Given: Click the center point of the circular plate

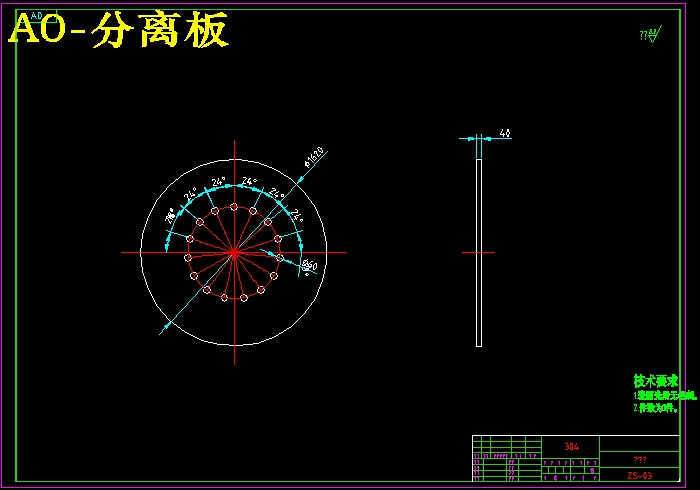Looking at the screenshot, I should (234, 252).
